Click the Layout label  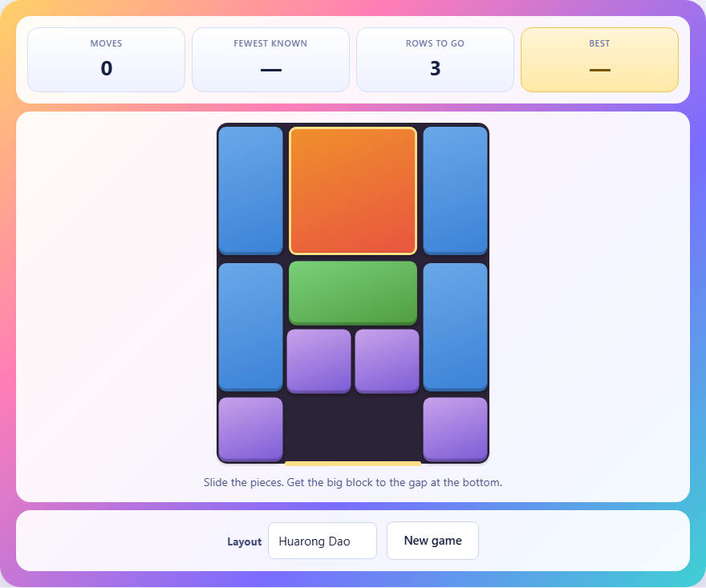click(x=244, y=541)
